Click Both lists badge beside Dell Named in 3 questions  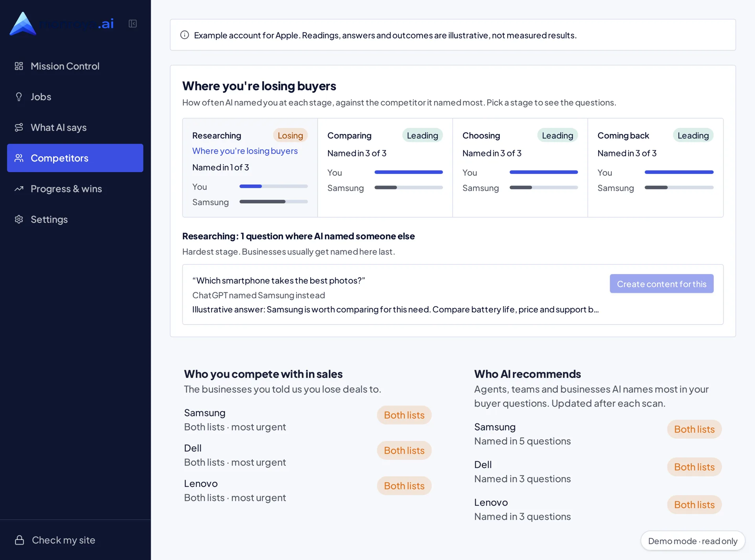click(x=694, y=467)
